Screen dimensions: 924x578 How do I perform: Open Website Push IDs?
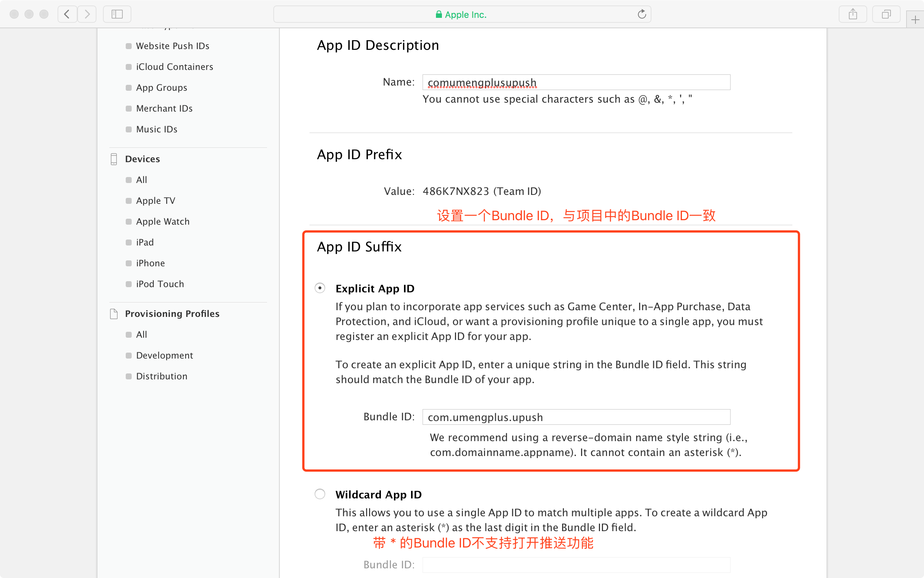(x=173, y=46)
